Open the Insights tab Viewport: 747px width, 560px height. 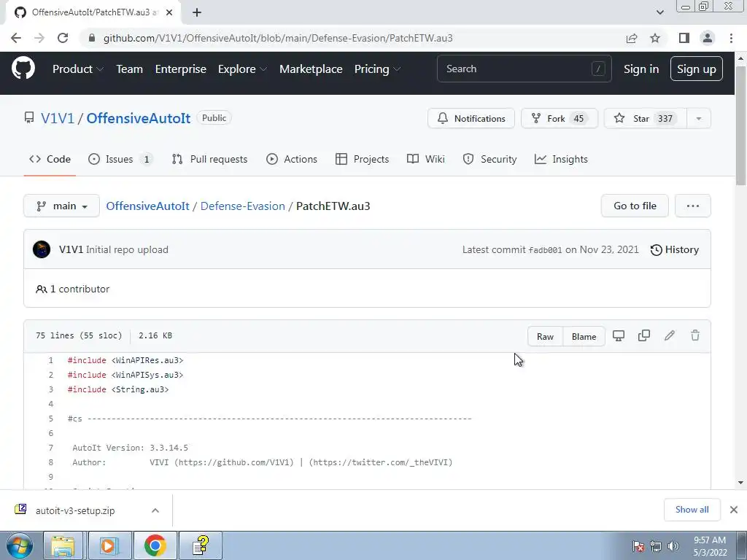tap(561, 159)
